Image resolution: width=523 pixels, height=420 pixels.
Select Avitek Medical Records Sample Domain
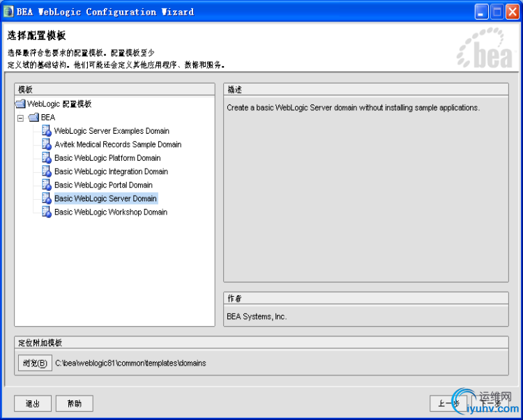coord(118,144)
